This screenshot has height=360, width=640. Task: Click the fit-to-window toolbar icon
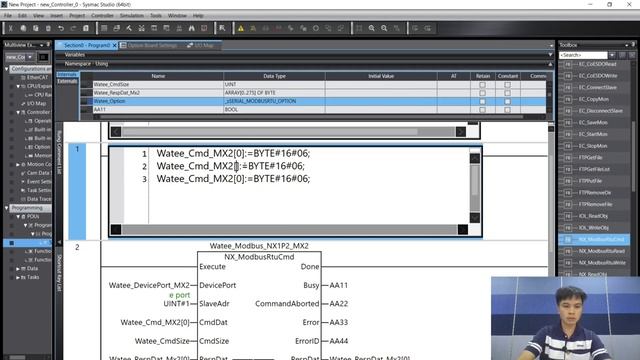click(x=359, y=28)
